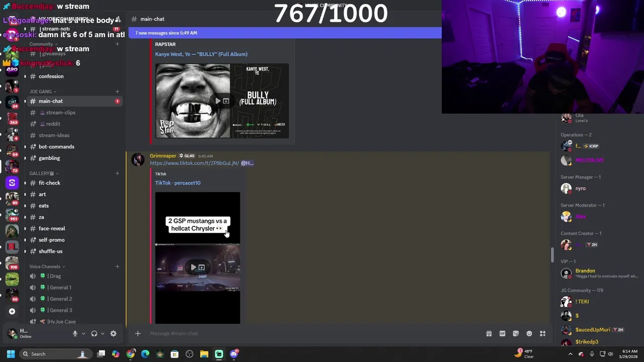This screenshot has width=644, height=362.
Task: Create a channel in GALLERY with plus
Action: point(117,173)
